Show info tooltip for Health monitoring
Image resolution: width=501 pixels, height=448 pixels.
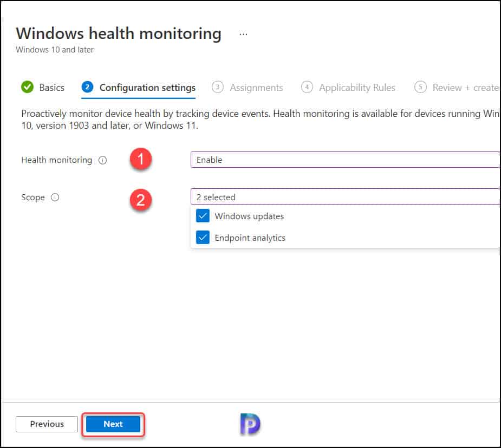[x=102, y=160]
